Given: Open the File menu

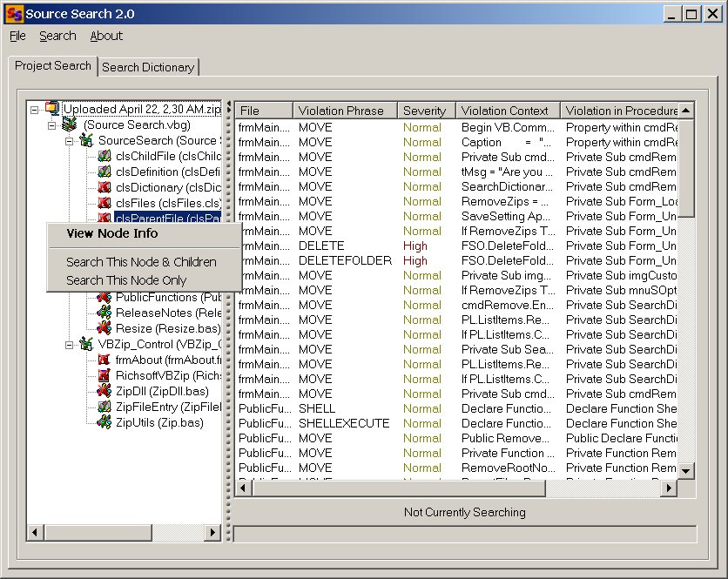Looking at the screenshot, I should (x=17, y=36).
